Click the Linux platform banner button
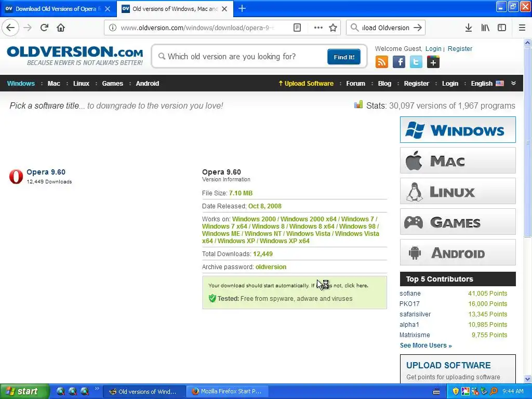This screenshot has width=532, height=399. click(x=458, y=191)
